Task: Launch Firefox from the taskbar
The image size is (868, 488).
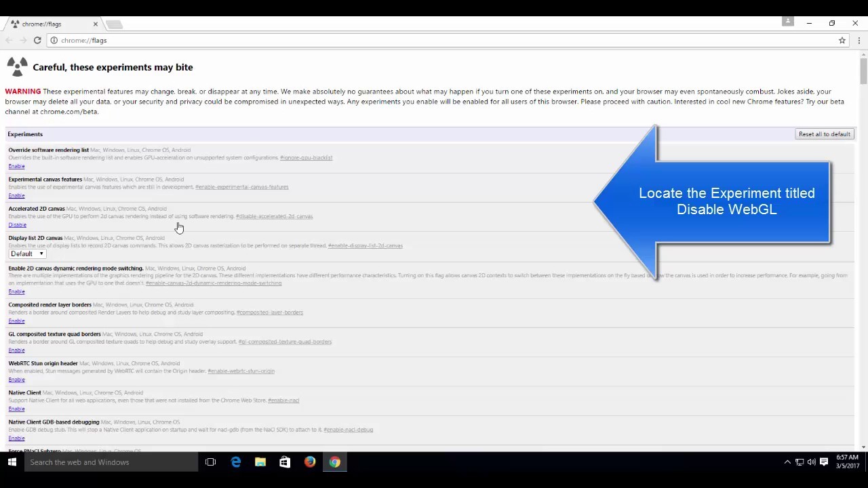Action: pos(309,462)
